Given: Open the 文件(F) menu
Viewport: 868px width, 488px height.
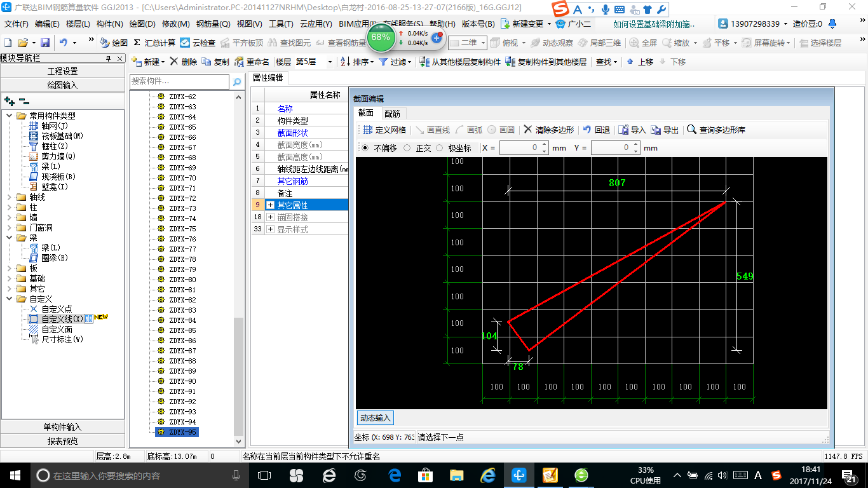Looking at the screenshot, I should (17, 24).
